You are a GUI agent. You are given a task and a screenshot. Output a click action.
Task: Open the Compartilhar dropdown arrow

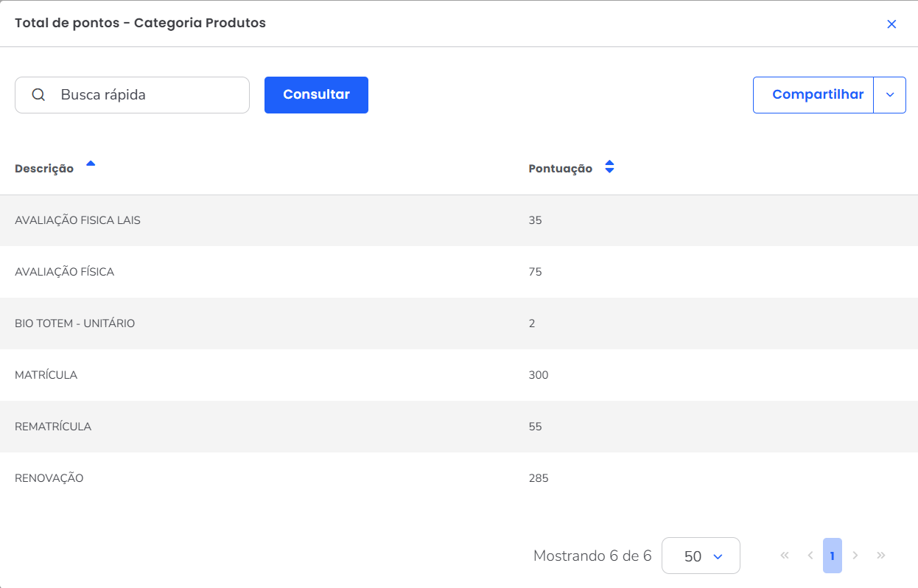tap(890, 95)
